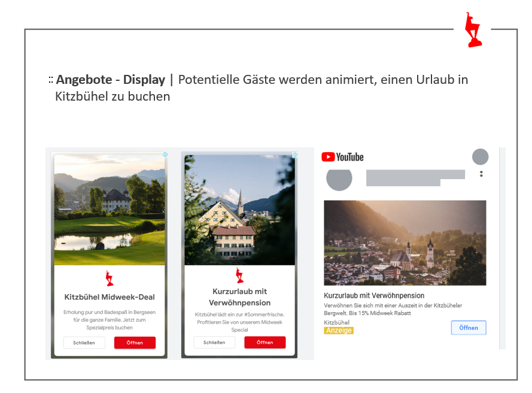Click the golf course castle image
This screenshot has height=393, width=532.
(x=110, y=210)
